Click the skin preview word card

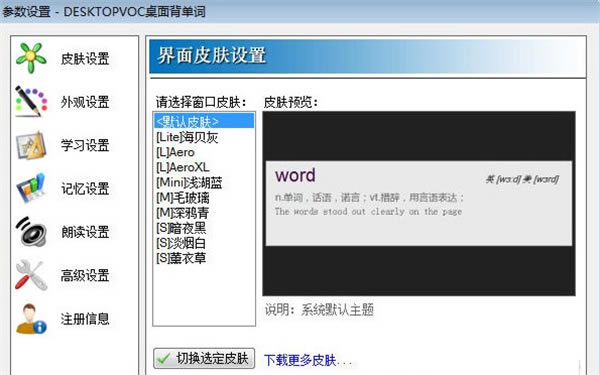coord(419,203)
